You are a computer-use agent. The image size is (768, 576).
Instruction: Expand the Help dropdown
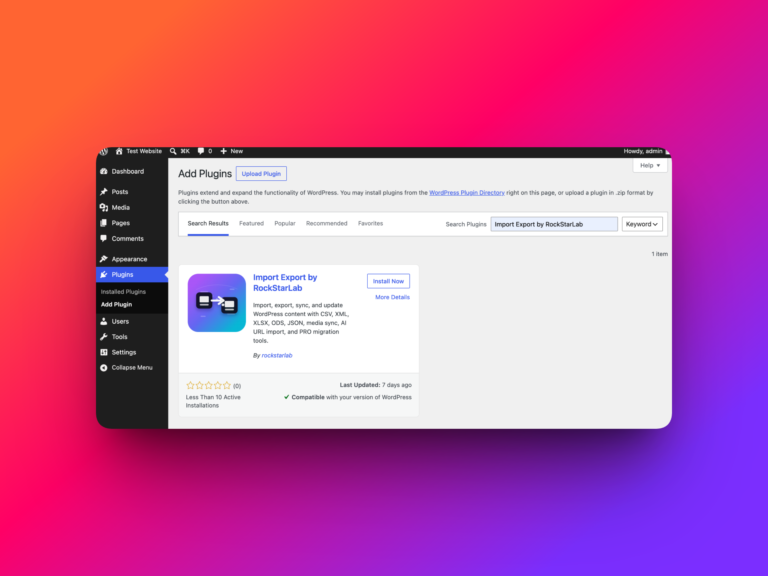pos(650,166)
